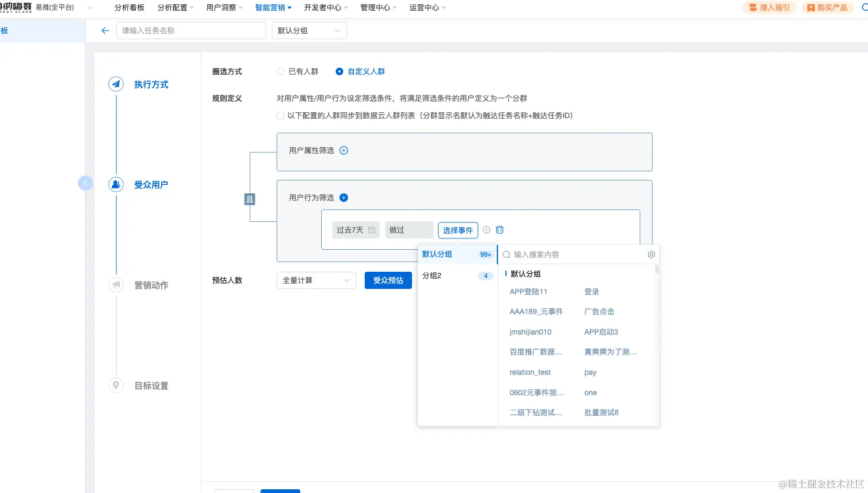The height and width of the screenshot is (493, 868).
Task: Click the 目标设置 step label
Action: point(151,386)
